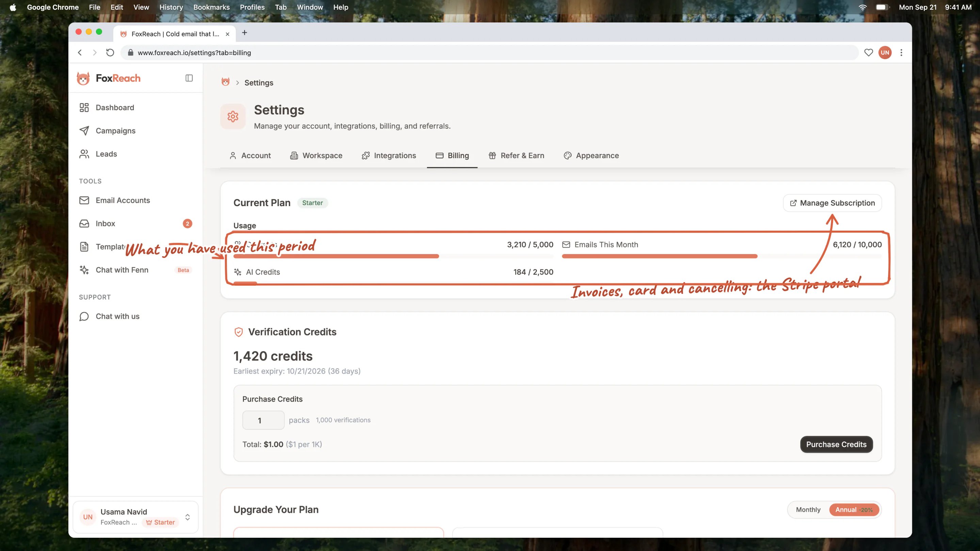Screen dimensions: 980x551
Task: Click the Emails This Month envelope icon
Action: click(566, 245)
